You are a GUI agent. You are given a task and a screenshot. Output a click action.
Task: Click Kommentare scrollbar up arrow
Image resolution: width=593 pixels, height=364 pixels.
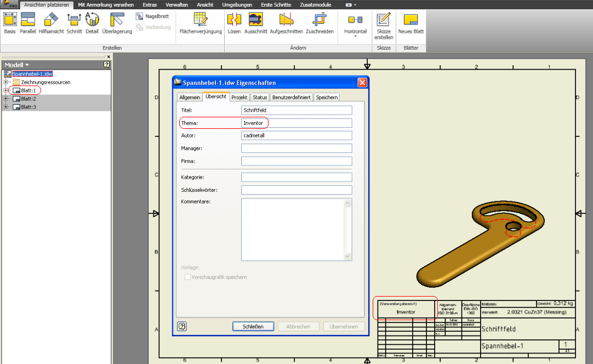tap(347, 203)
